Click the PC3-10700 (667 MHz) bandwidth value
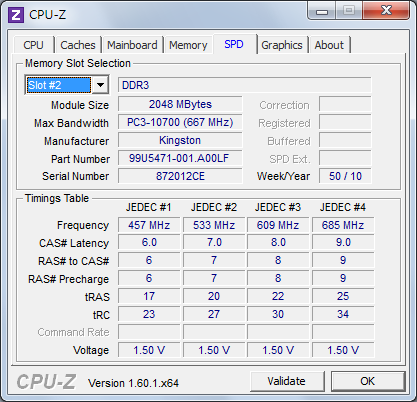The height and width of the screenshot is (402, 417). pyautogui.click(x=180, y=122)
